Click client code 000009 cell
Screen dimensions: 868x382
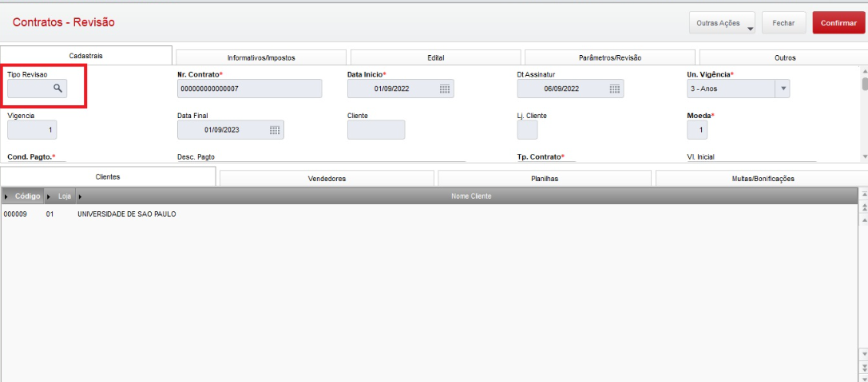pos(14,214)
